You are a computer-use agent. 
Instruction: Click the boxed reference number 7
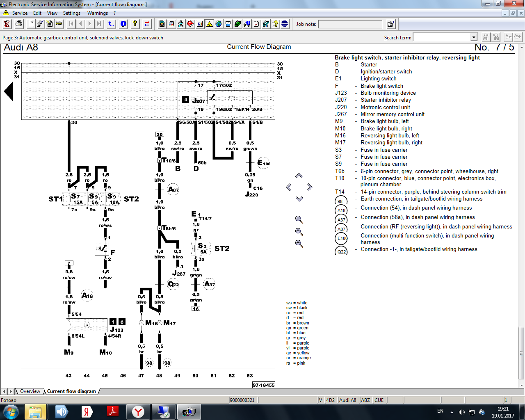pyautogui.click(x=69, y=263)
